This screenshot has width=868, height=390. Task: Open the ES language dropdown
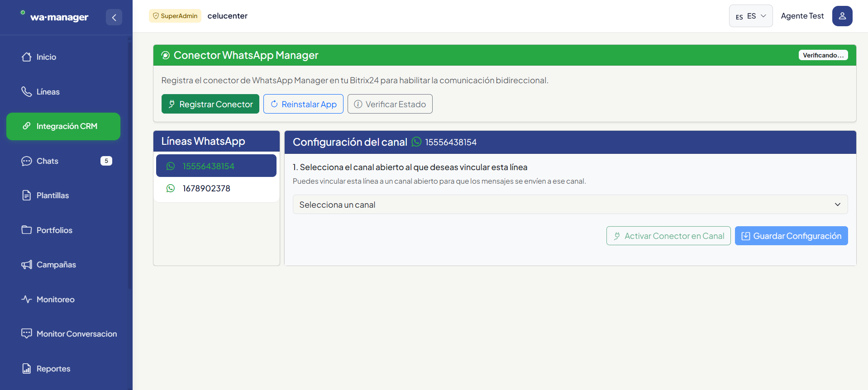pos(751,16)
